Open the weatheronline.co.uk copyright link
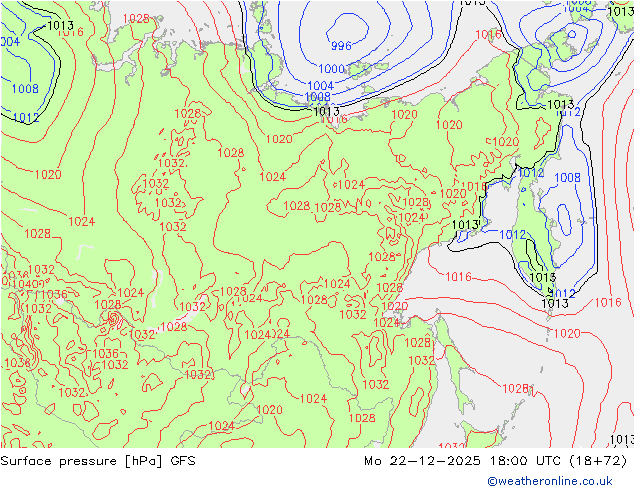This screenshot has width=634, height=490. click(550, 481)
